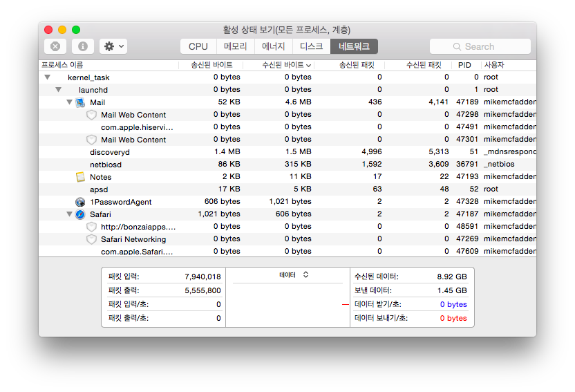The image size is (575, 392).
Task: Sort by 수신된 패킷 column header
Action: 418,65
